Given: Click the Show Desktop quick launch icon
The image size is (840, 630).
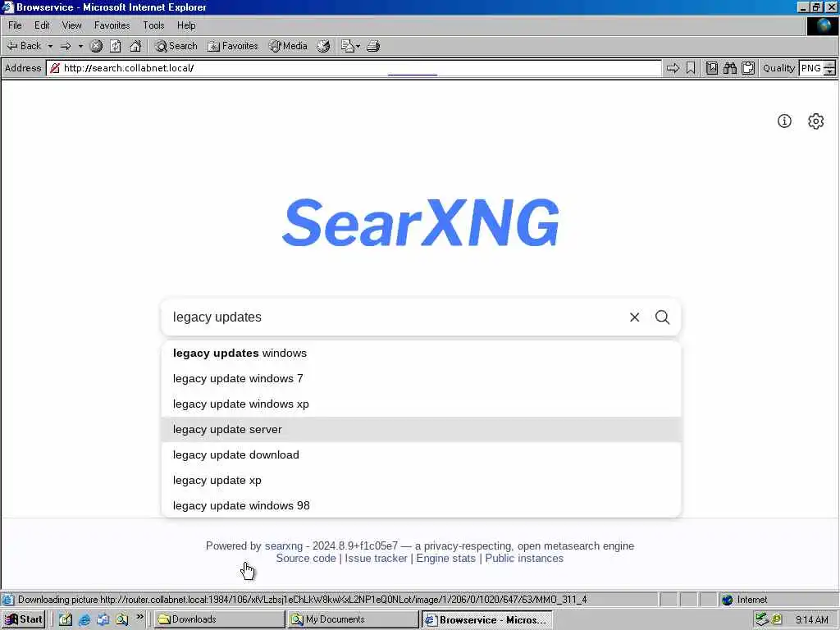Looking at the screenshot, I should click(66, 619).
